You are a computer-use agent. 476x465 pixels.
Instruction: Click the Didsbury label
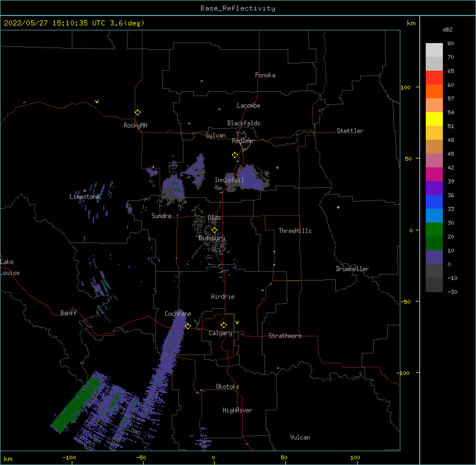(x=211, y=238)
